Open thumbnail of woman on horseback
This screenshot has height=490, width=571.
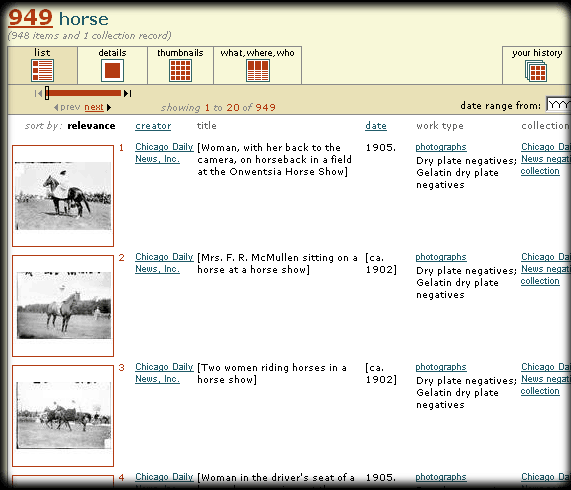pos(63,196)
